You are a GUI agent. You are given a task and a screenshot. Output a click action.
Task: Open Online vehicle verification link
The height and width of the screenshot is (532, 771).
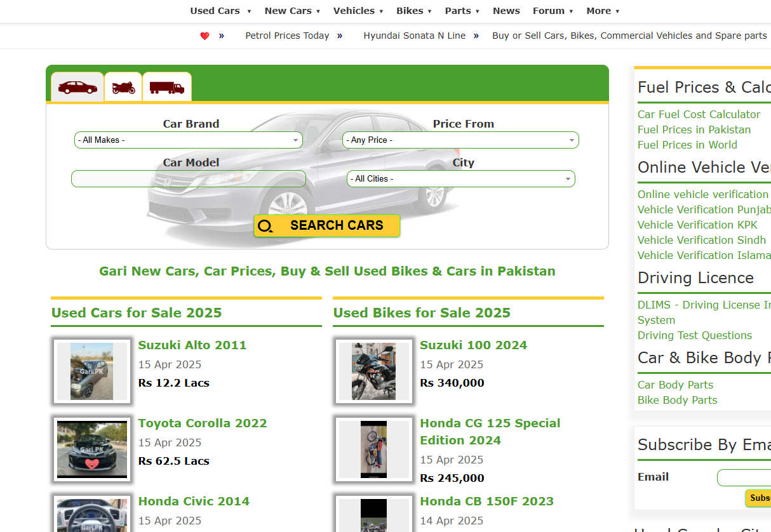coord(703,194)
